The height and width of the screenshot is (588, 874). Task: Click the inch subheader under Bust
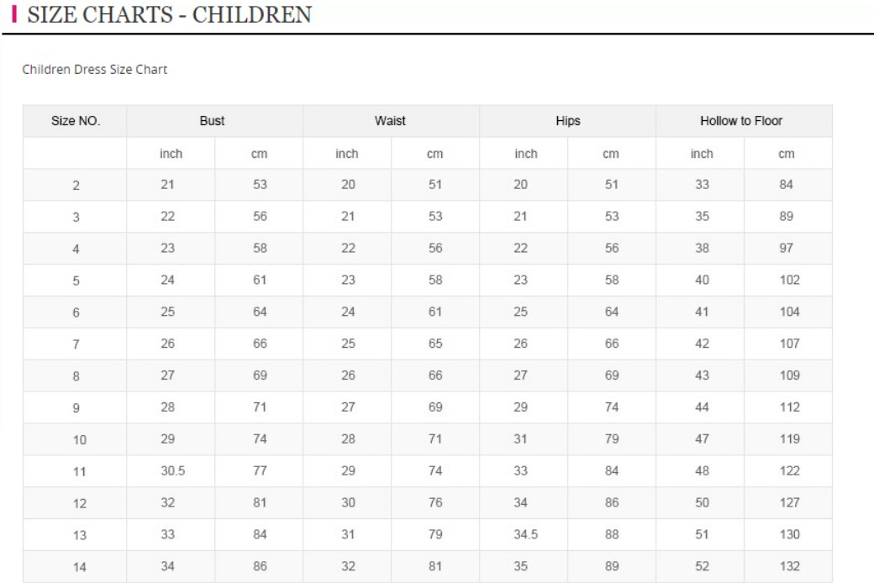pos(171,154)
